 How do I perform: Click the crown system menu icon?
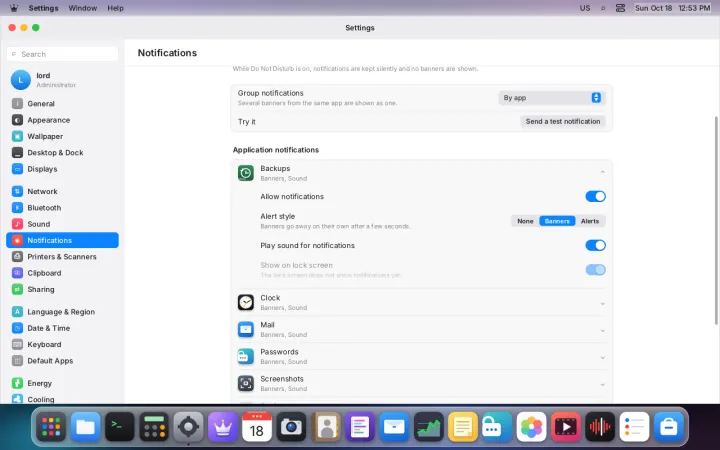click(x=14, y=8)
